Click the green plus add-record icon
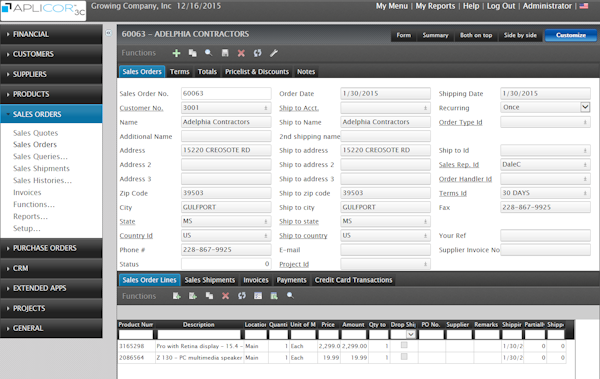600x379 pixels. 176,53
